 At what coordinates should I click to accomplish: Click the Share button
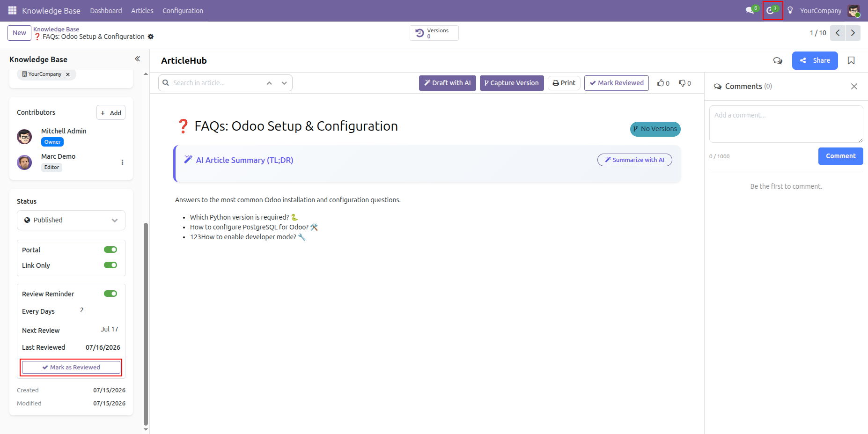click(x=815, y=60)
